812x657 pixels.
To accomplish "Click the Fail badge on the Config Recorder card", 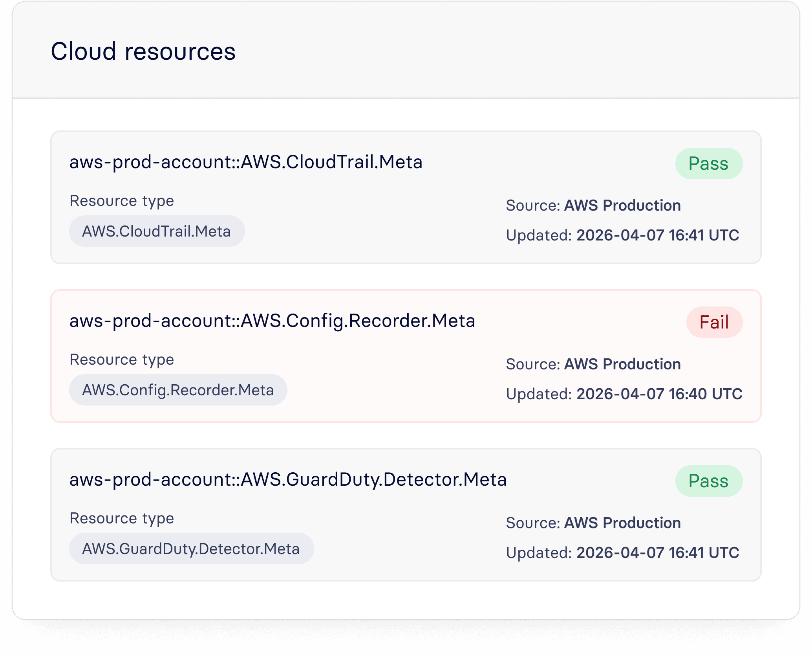I will pyautogui.click(x=714, y=322).
